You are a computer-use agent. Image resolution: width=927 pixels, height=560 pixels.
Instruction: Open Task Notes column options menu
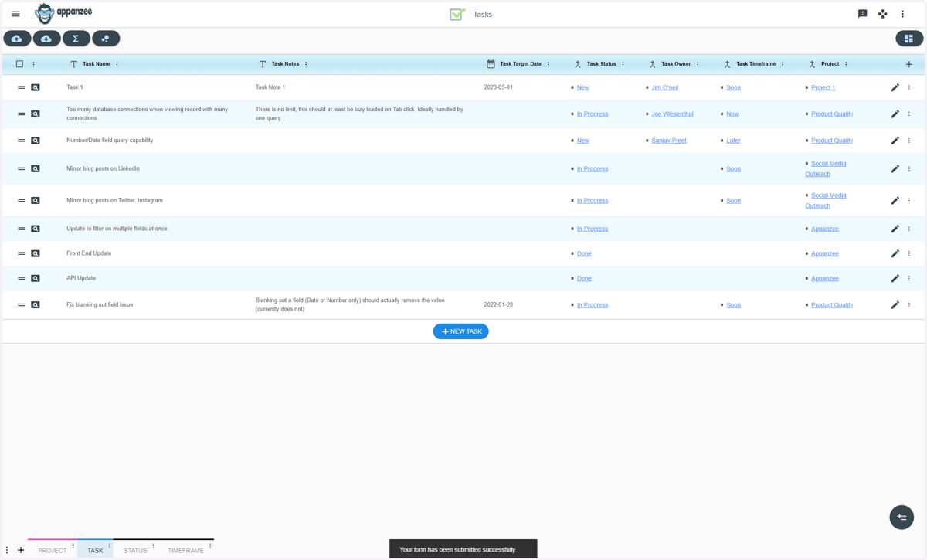click(x=306, y=64)
